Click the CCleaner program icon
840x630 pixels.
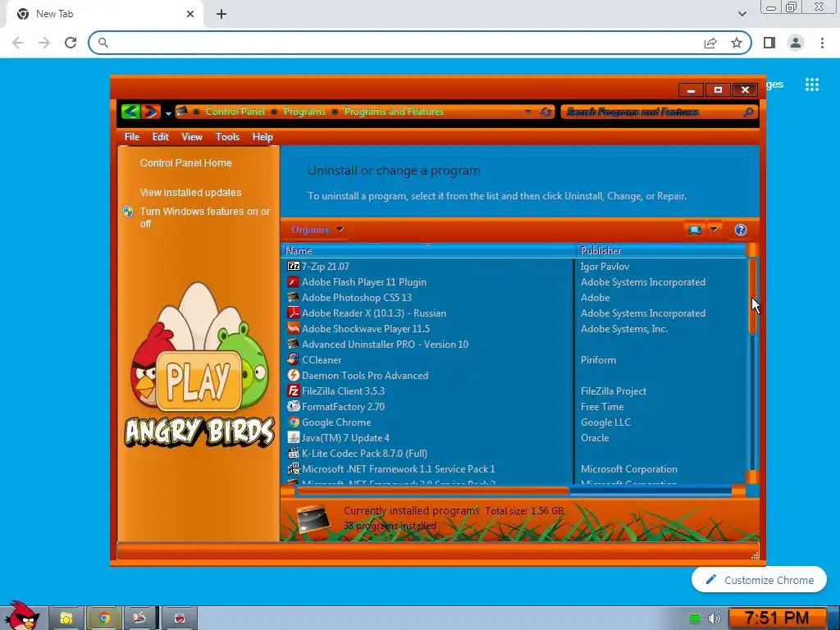(x=293, y=359)
